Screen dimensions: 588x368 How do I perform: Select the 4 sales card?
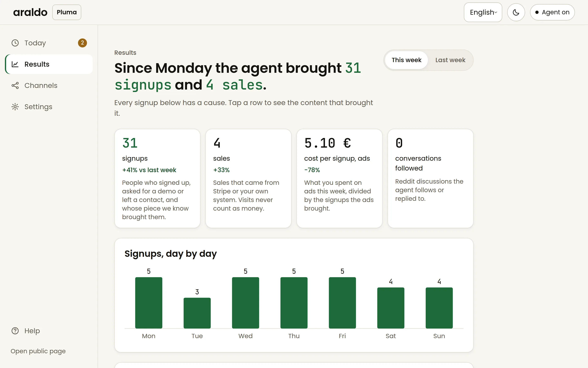pos(248,178)
